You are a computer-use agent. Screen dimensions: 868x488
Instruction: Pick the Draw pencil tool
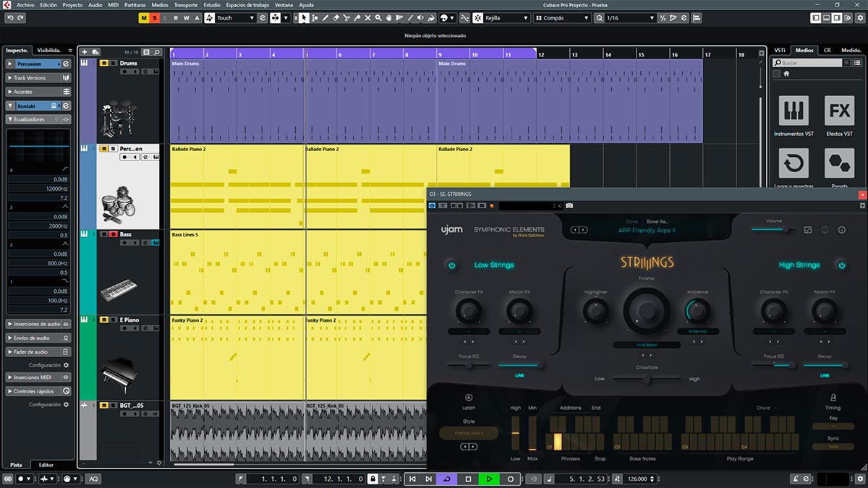(x=325, y=17)
